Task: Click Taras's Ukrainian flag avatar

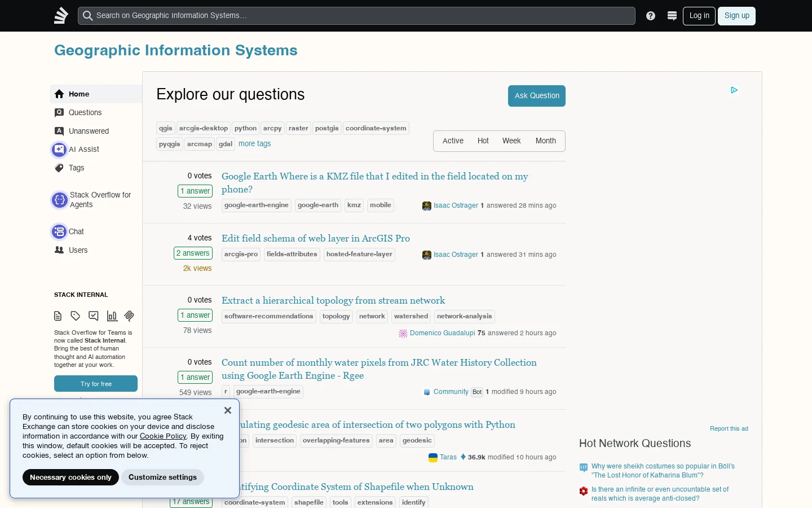Action: click(433, 458)
